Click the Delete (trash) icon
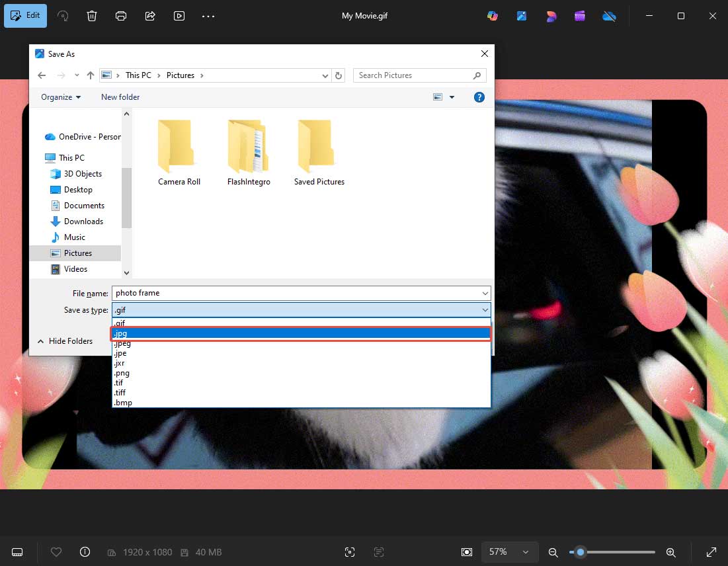 (92, 15)
